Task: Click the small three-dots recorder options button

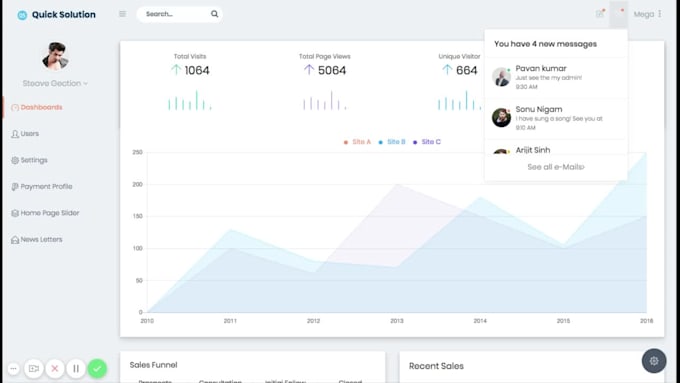Action: pos(14,369)
